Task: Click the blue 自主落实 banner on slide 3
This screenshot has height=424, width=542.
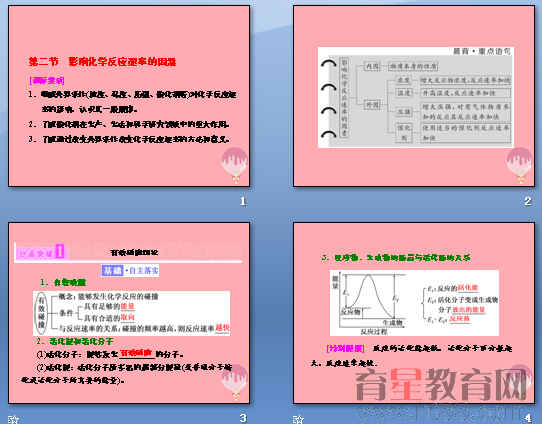Action: pyautogui.click(x=130, y=270)
